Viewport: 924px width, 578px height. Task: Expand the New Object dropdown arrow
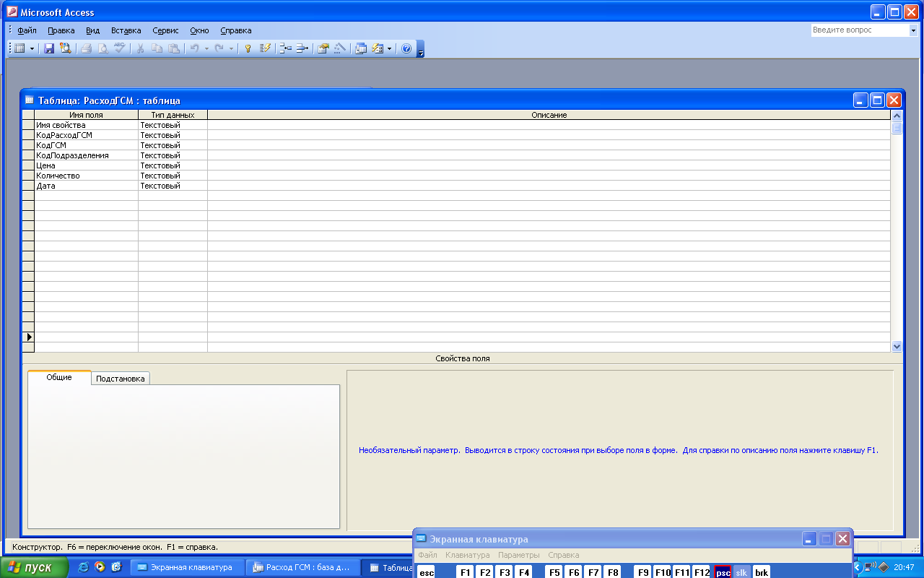click(390, 48)
